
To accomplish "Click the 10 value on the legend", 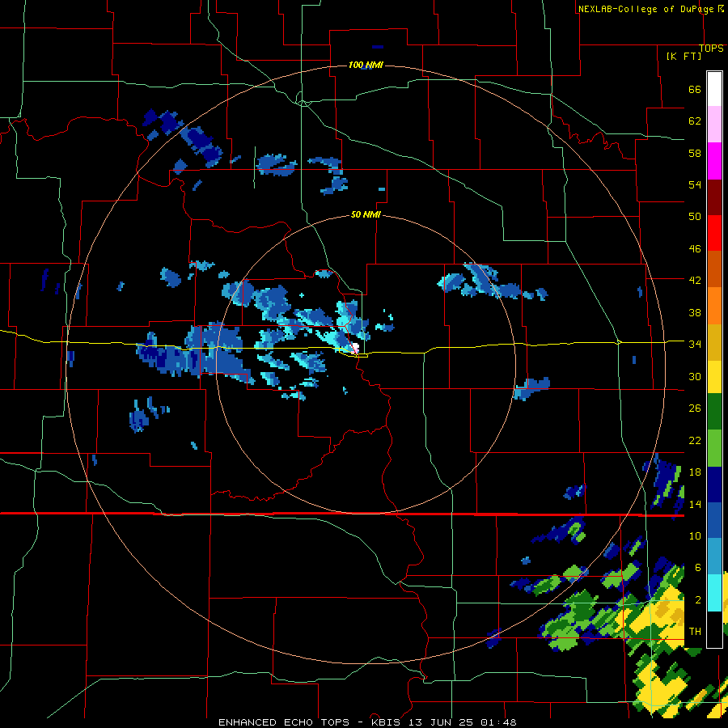I will pyautogui.click(x=695, y=535).
